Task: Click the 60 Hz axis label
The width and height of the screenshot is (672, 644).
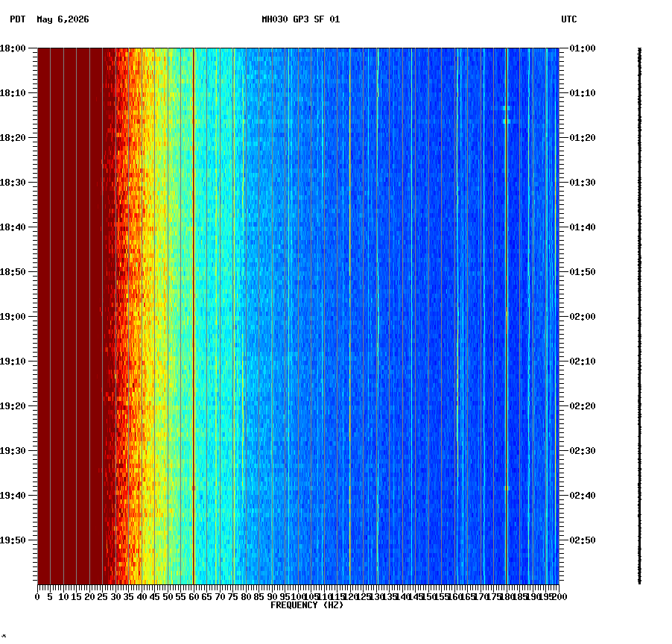Action: point(194,597)
